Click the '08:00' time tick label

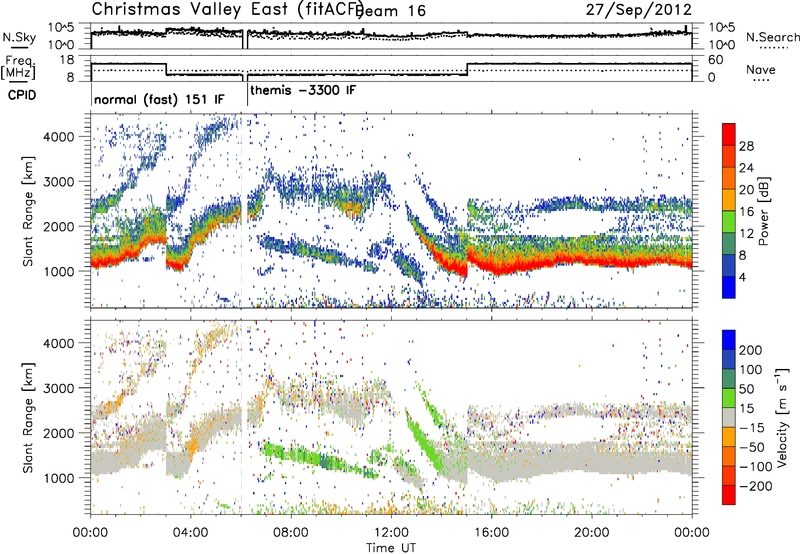[291, 533]
